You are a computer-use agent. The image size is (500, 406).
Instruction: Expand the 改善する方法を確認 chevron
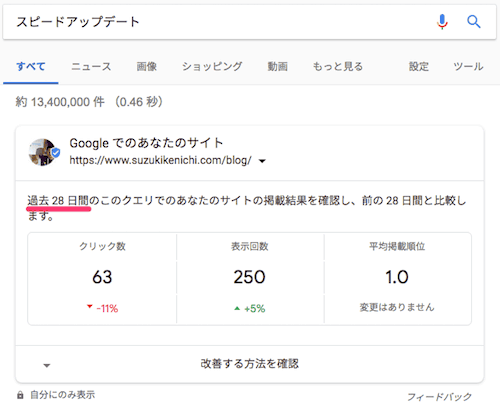click(x=47, y=366)
